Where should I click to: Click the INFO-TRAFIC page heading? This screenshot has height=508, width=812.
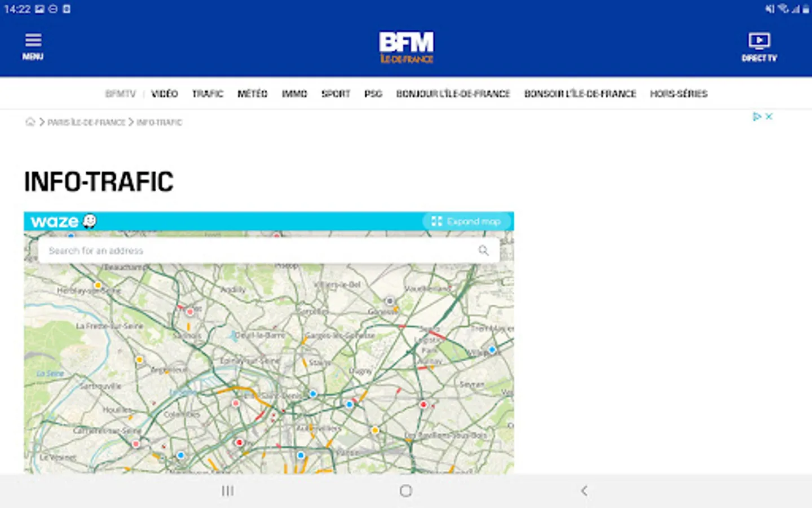coord(99,182)
